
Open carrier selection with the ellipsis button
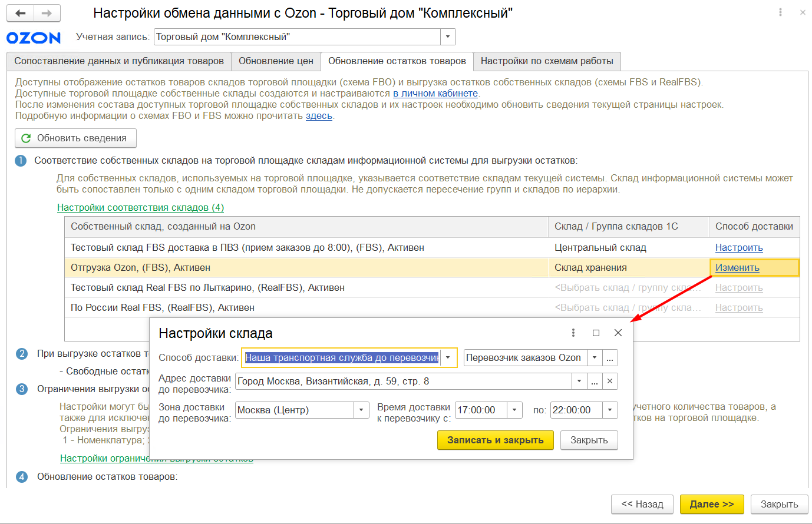click(x=610, y=358)
